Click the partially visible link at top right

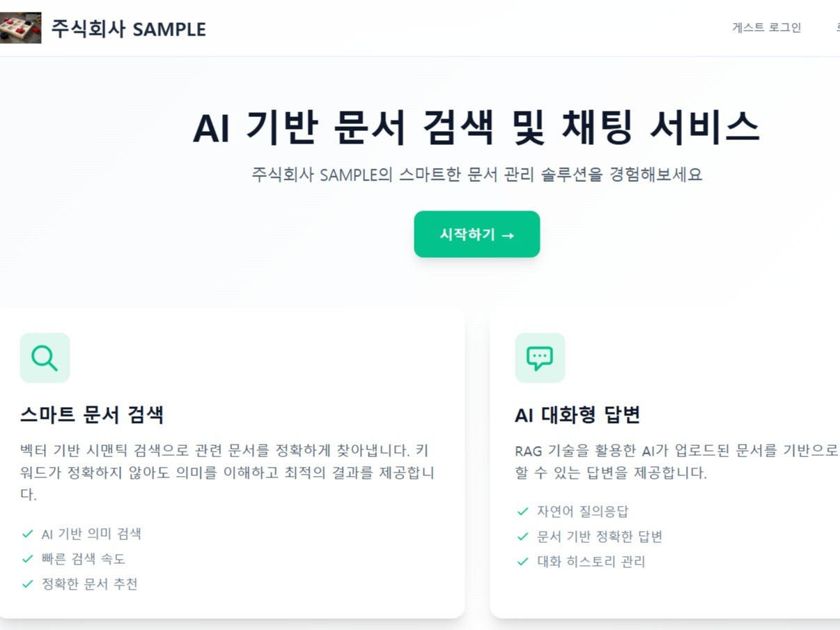(837, 28)
